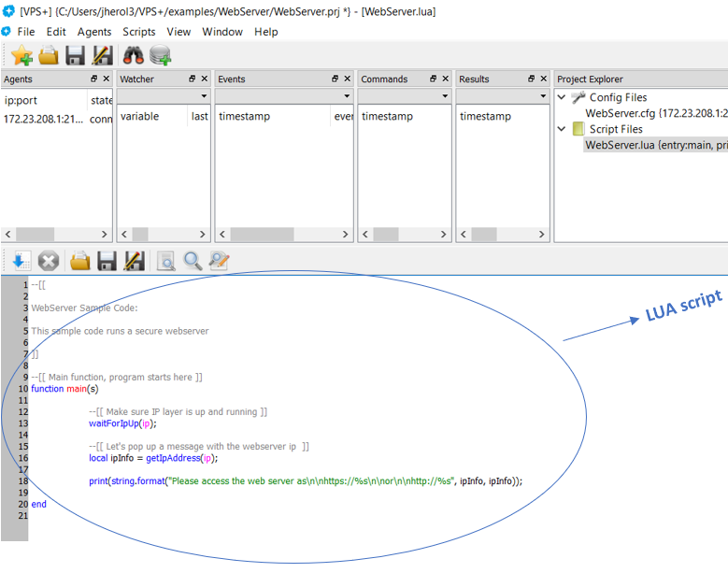728x573 pixels.
Task: Click the Events panel horizontal scrollbar
Action: [285, 235]
